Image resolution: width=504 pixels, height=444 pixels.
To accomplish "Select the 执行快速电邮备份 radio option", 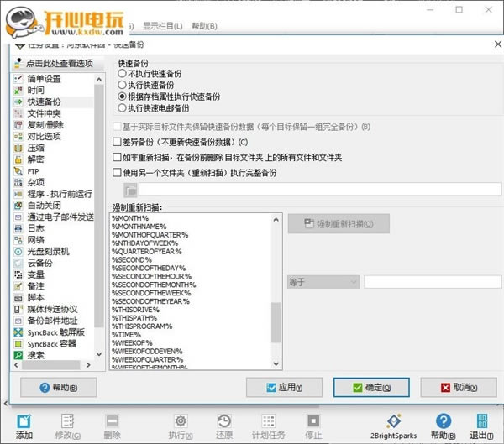I will (x=123, y=108).
